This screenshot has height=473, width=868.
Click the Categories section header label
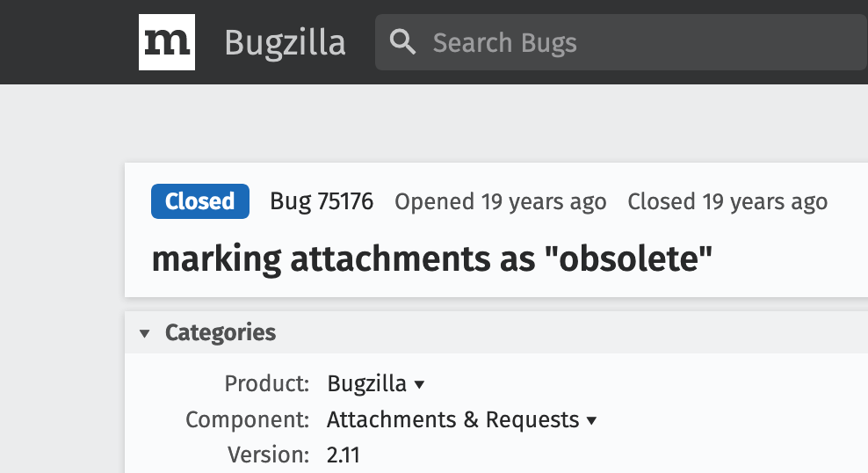click(x=221, y=332)
